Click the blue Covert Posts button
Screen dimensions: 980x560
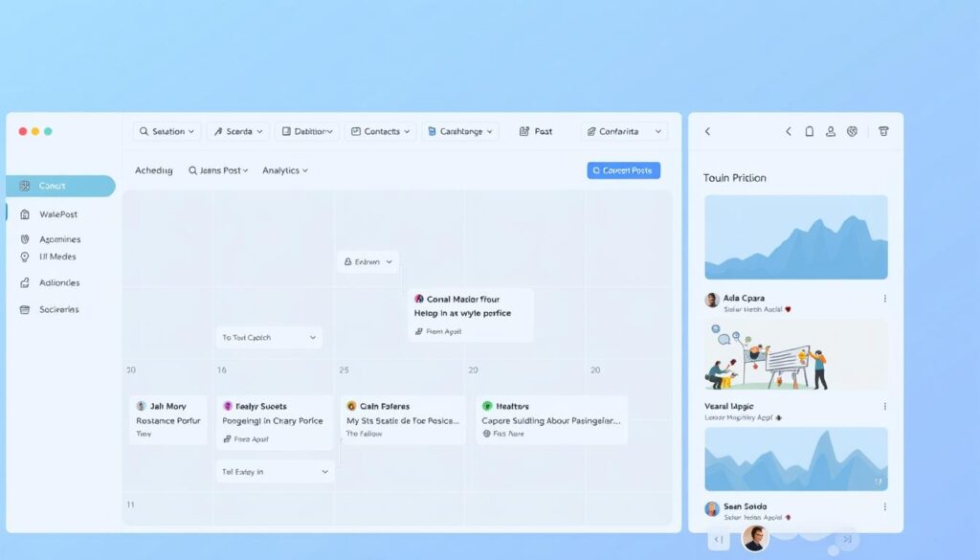pos(623,169)
